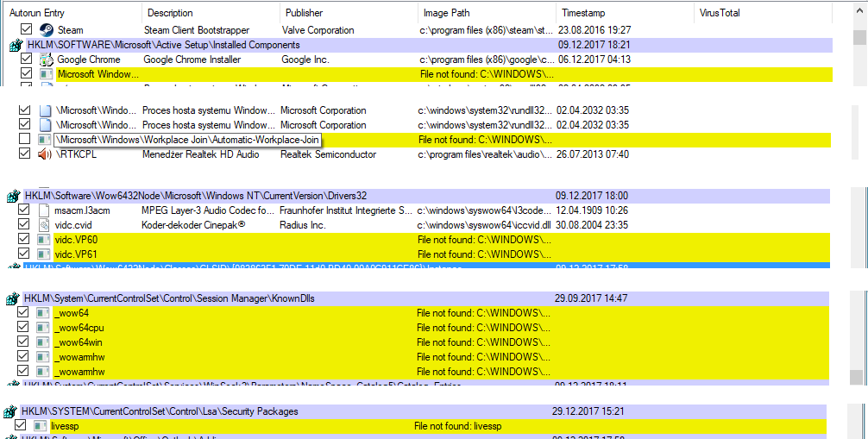Image resolution: width=868 pixels, height=439 pixels.
Task: Select the Lsa\Security Packages registry key row
Action: coord(424,411)
